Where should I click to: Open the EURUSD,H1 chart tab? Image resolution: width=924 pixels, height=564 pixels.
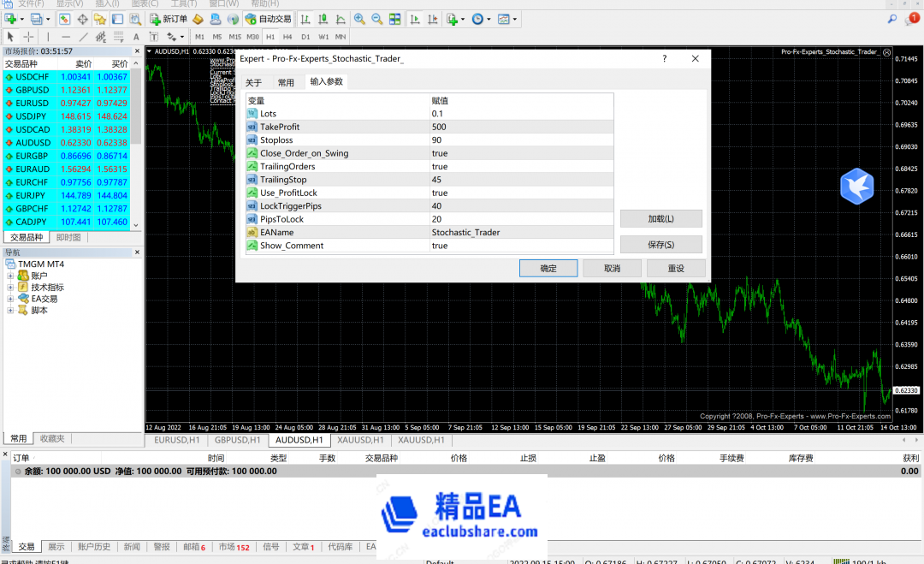coord(177,440)
